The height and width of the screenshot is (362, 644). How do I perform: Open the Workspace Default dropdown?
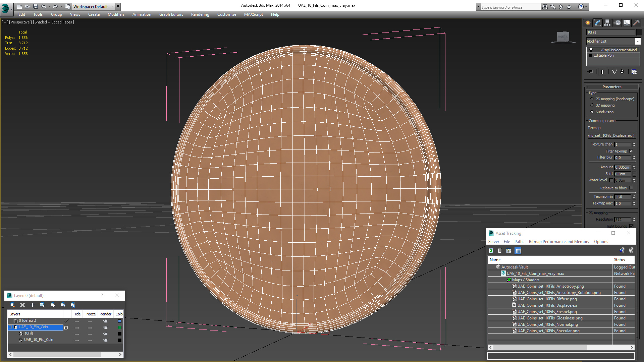[x=94, y=6]
